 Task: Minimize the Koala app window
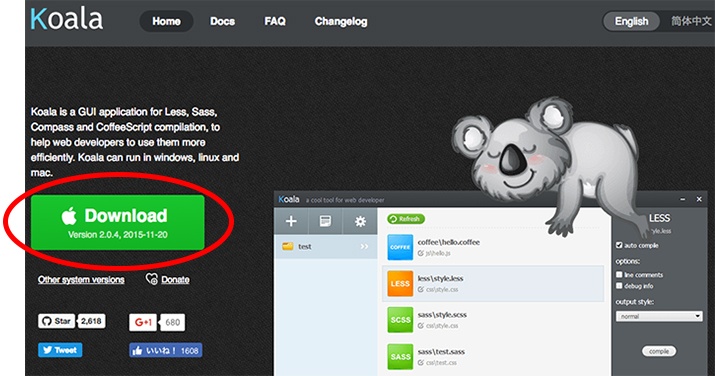[683, 199]
